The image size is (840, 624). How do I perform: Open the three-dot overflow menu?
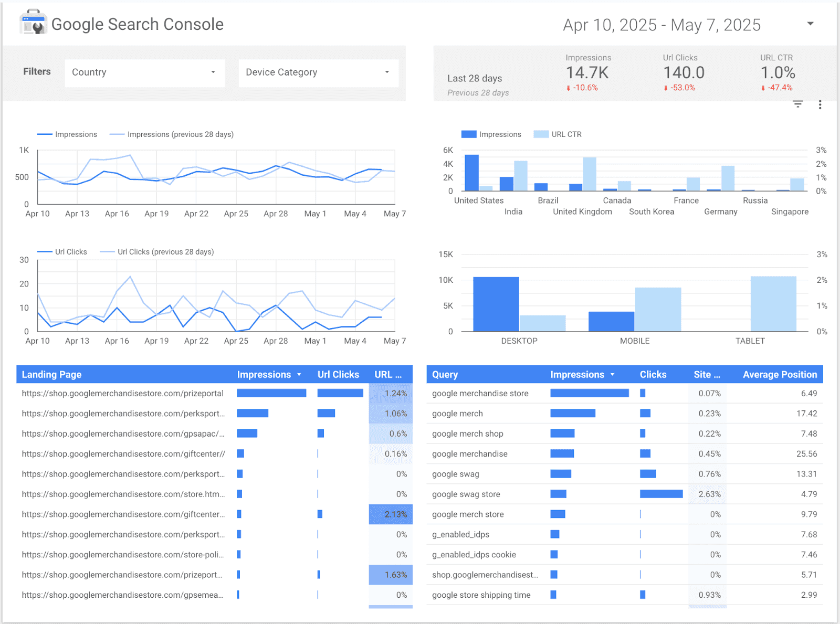tap(820, 104)
